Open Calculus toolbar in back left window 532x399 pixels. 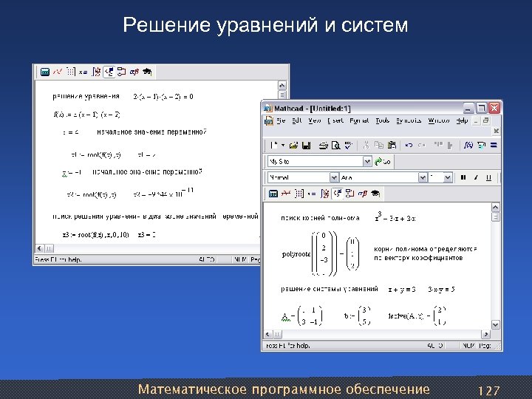pyautogui.click(x=96, y=72)
